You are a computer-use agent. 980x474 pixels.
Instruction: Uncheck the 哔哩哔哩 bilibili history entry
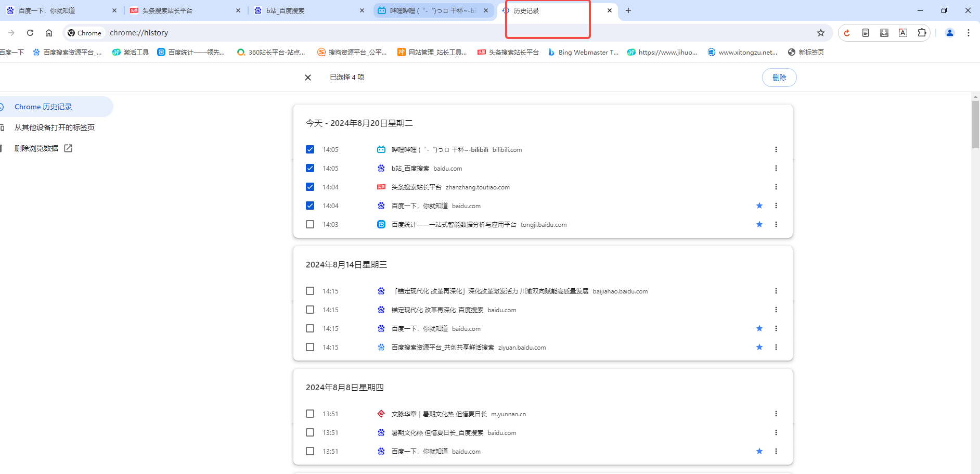click(310, 149)
